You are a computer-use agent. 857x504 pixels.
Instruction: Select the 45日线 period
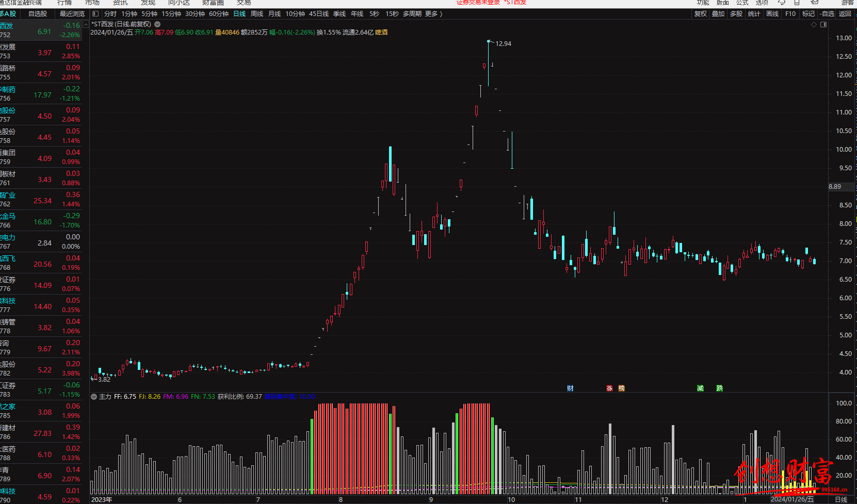(x=319, y=14)
